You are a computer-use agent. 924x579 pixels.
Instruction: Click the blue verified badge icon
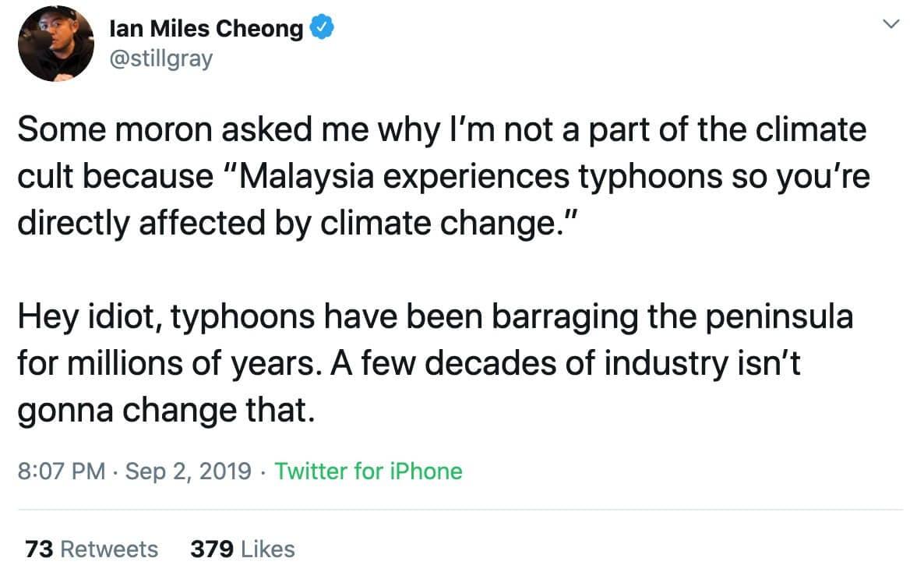click(323, 29)
